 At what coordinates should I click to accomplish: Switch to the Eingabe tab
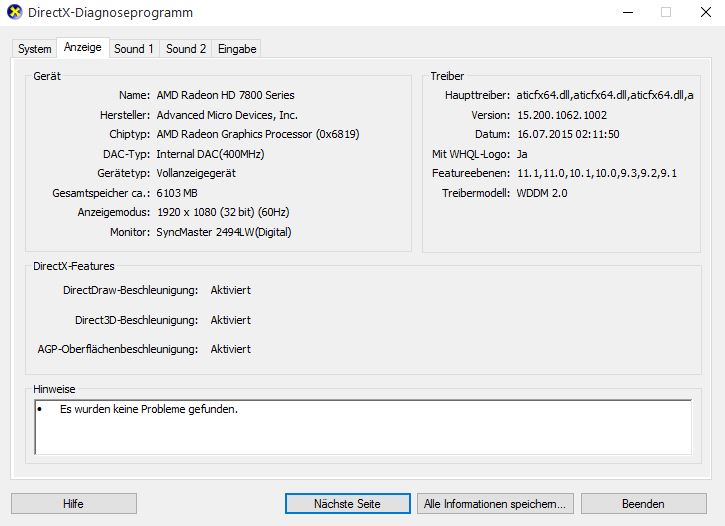click(237, 49)
